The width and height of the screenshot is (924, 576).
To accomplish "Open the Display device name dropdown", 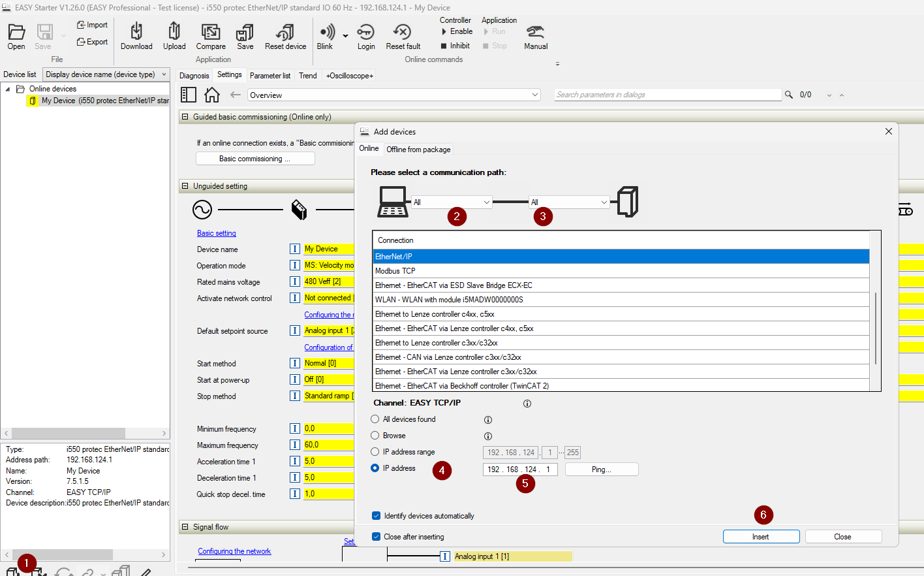I will [106, 74].
